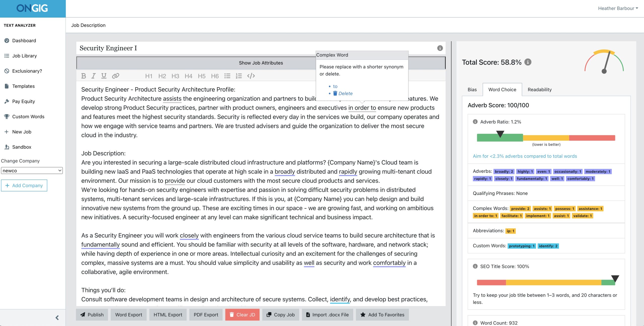The image size is (644, 326).
Task: Click the red Clear JD button
Action: [242, 315]
